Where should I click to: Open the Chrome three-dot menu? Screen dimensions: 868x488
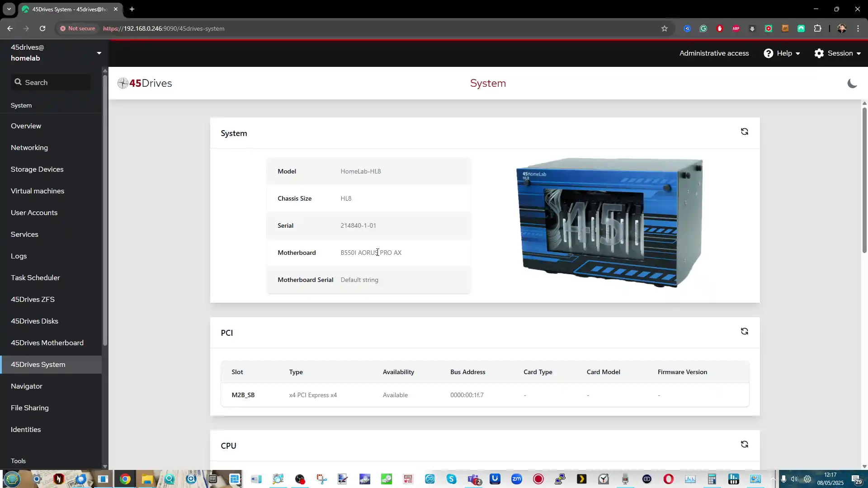tap(858, 28)
